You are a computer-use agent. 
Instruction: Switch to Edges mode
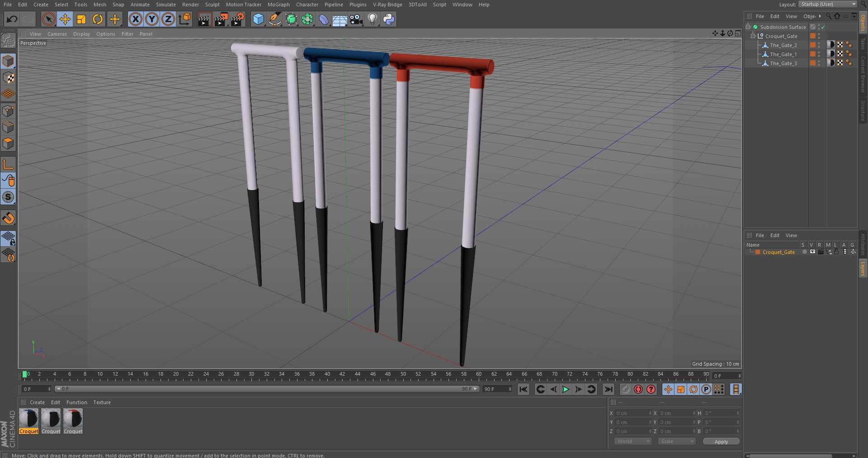pyautogui.click(x=8, y=127)
